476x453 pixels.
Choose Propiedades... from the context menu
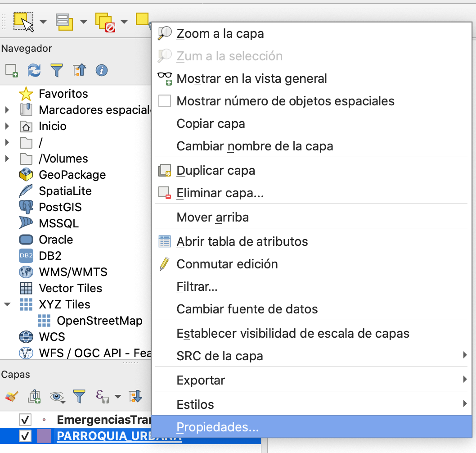(x=217, y=427)
